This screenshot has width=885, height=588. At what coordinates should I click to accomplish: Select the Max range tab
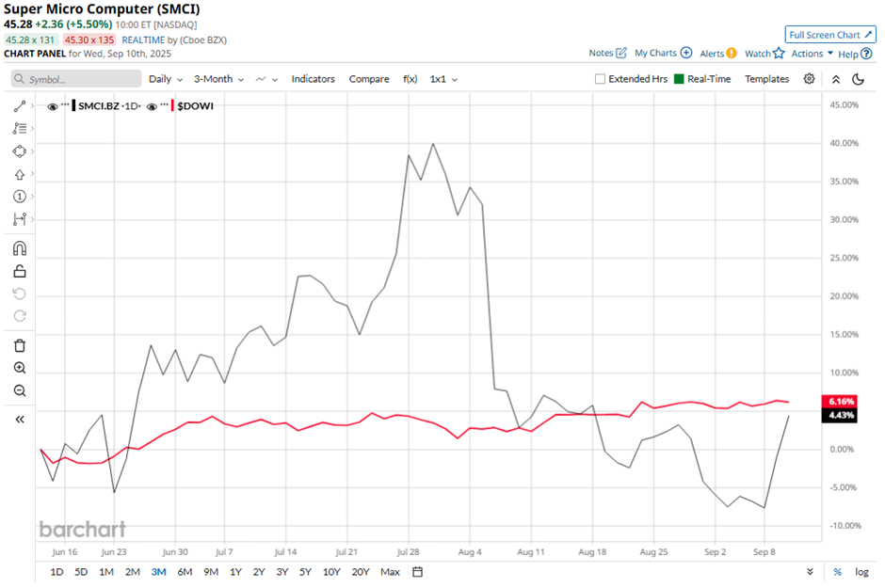(x=390, y=572)
